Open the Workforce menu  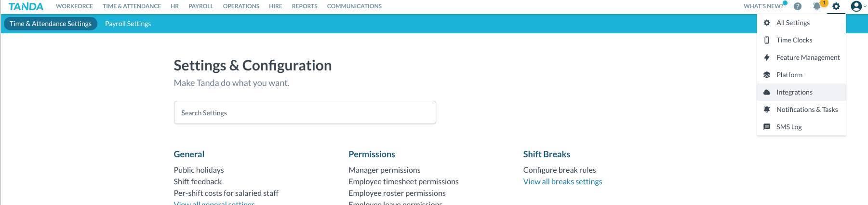[x=74, y=6]
